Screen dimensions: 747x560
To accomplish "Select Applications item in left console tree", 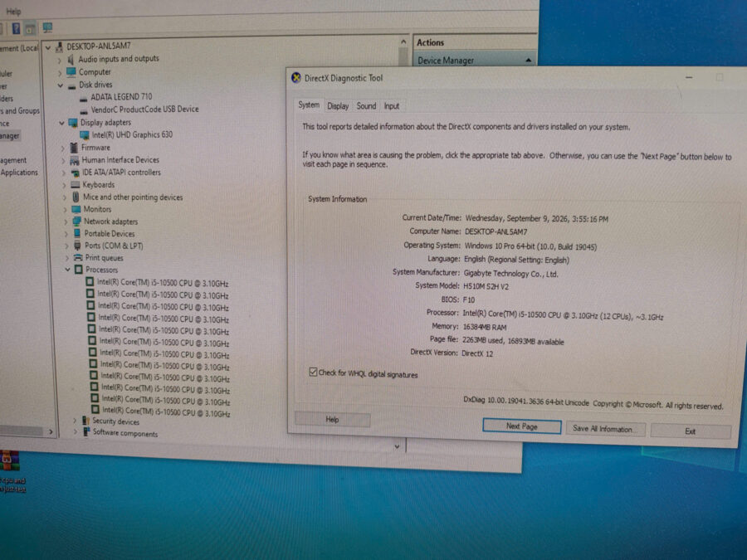I will coord(19,173).
